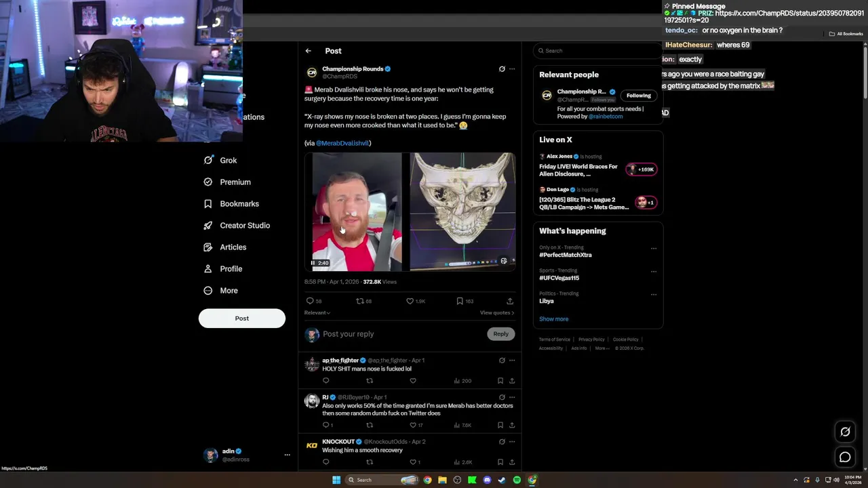Open adin account options ellipsis
Screen dimensions: 868x488
287,455
